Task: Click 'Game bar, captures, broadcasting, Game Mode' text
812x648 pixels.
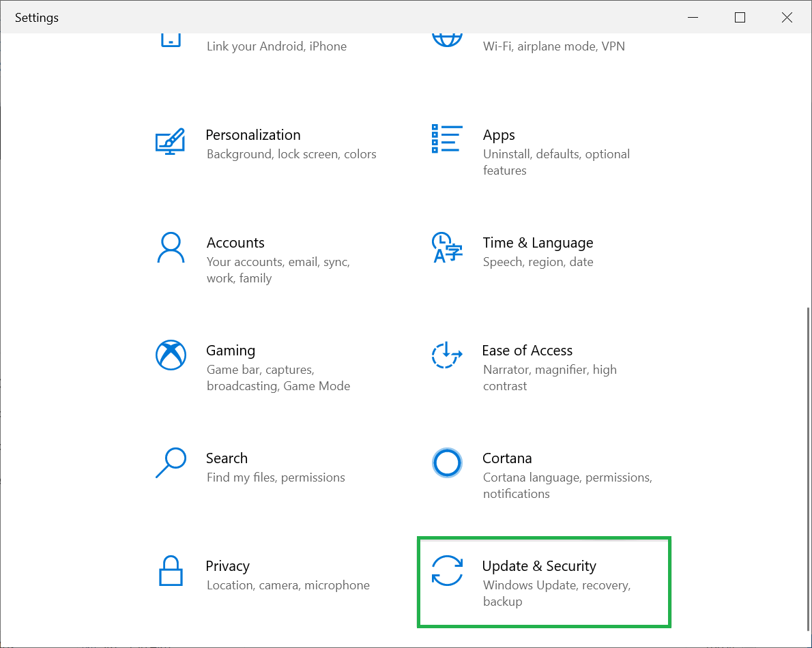Action: coord(278,378)
